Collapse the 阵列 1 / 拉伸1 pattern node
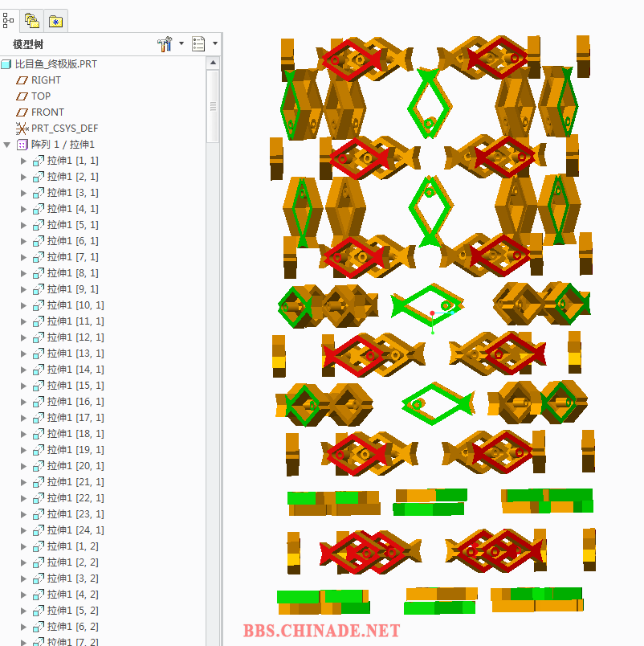 click(7, 145)
